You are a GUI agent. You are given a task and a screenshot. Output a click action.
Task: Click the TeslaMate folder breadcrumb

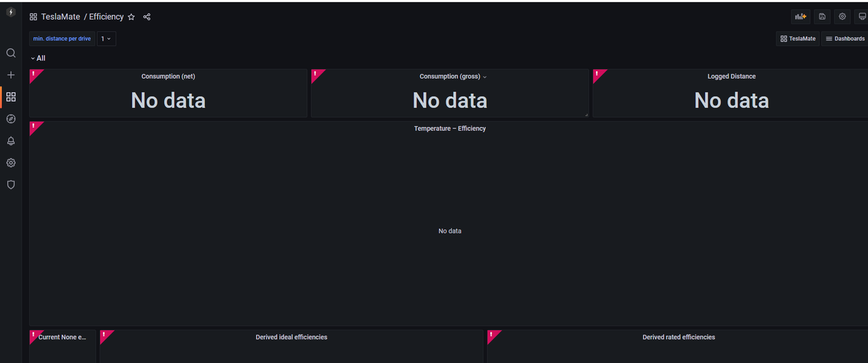coord(60,17)
